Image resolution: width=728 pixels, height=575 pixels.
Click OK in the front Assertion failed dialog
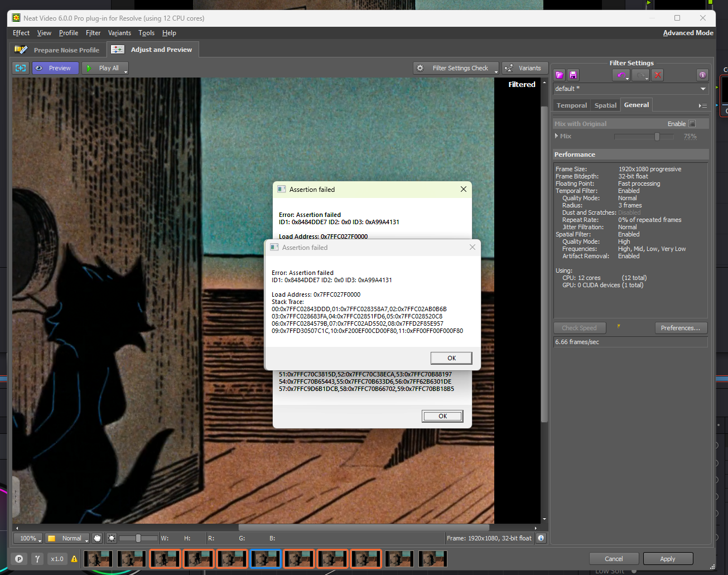(451, 358)
